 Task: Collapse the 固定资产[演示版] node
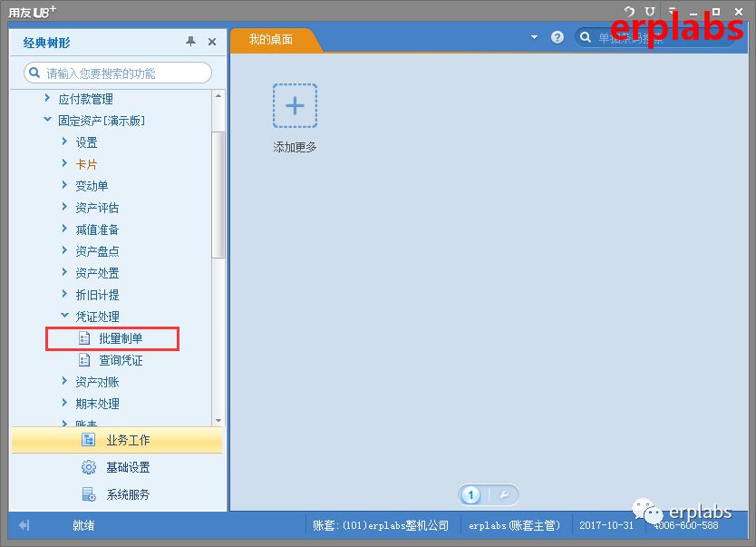[x=47, y=119]
